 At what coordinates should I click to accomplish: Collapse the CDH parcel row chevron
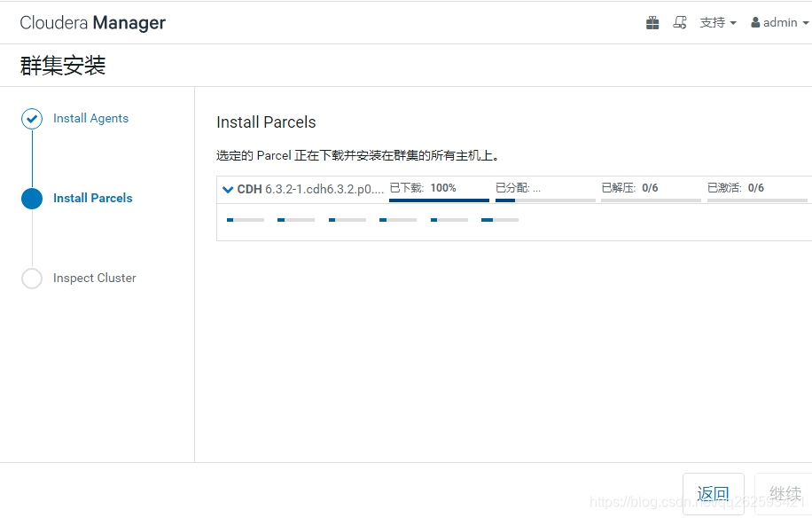coord(228,190)
